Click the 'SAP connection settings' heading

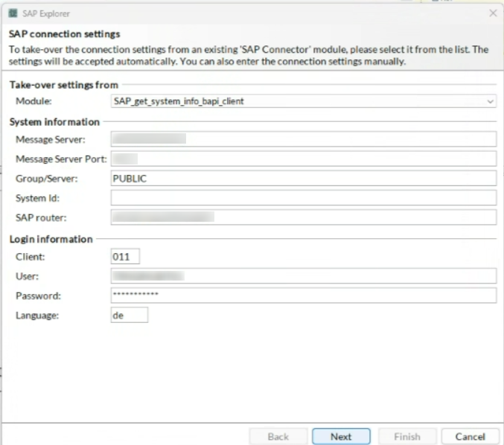64,34
